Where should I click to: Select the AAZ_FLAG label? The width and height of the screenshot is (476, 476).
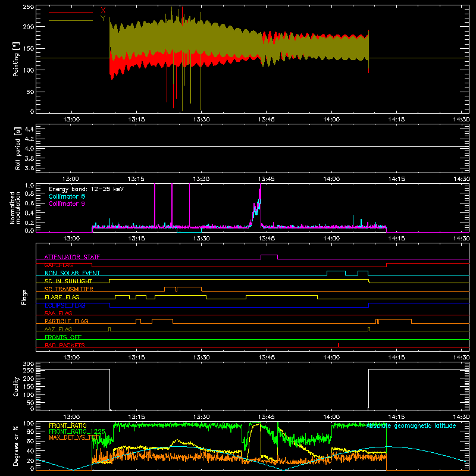coord(58,329)
